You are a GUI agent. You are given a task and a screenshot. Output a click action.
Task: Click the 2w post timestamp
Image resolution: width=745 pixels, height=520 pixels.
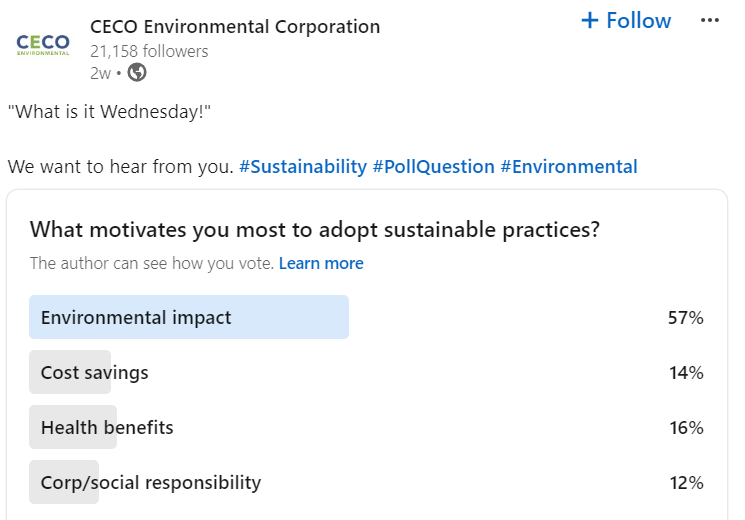tap(100, 72)
